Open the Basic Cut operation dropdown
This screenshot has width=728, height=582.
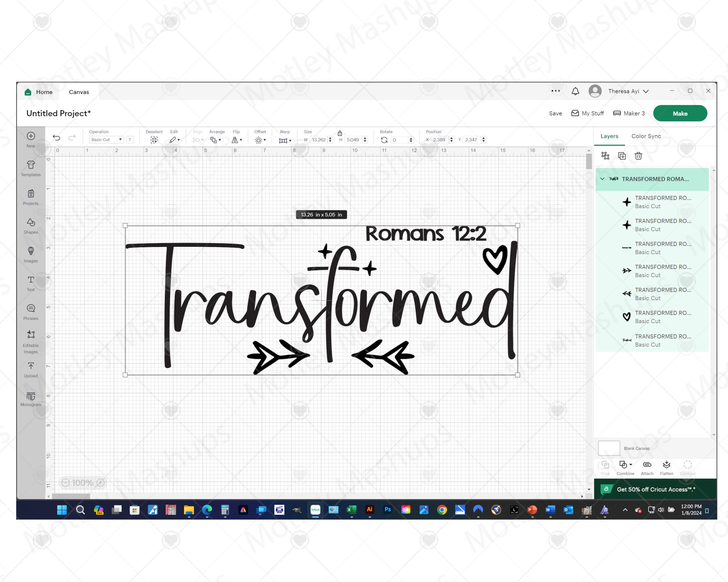[x=106, y=139]
